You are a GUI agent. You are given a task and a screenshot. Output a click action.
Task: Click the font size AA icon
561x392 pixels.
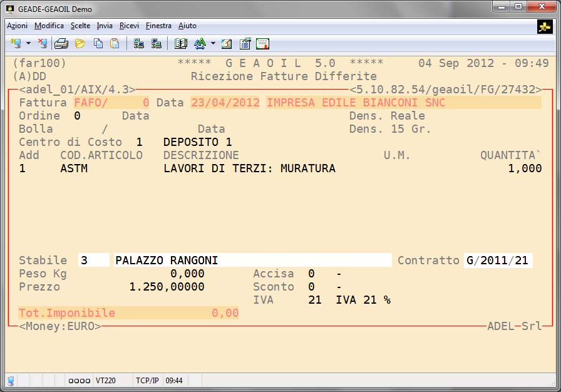(200, 44)
